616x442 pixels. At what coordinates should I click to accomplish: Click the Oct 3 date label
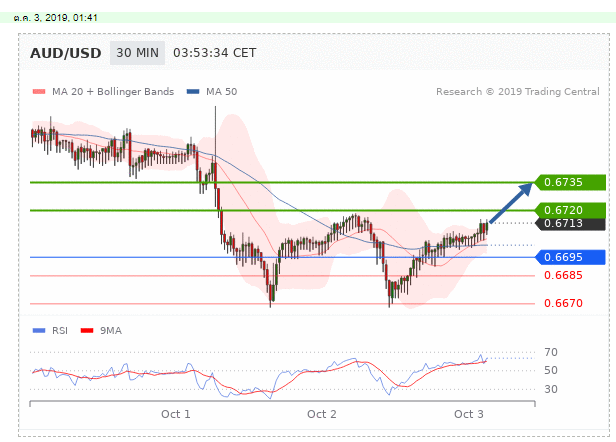(469, 414)
